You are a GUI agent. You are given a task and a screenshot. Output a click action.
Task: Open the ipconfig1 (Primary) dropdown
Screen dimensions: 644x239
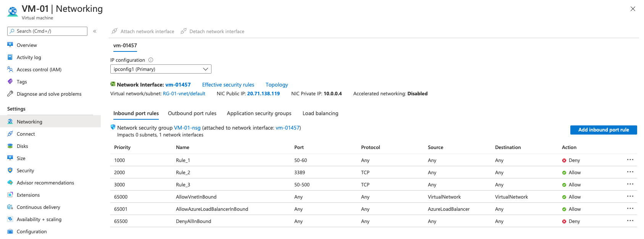pos(161,69)
